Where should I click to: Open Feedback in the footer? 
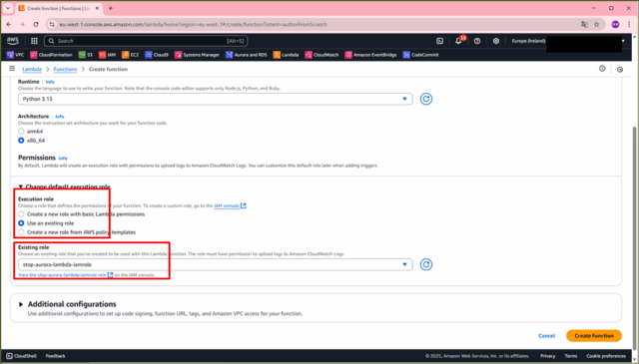tap(56, 356)
